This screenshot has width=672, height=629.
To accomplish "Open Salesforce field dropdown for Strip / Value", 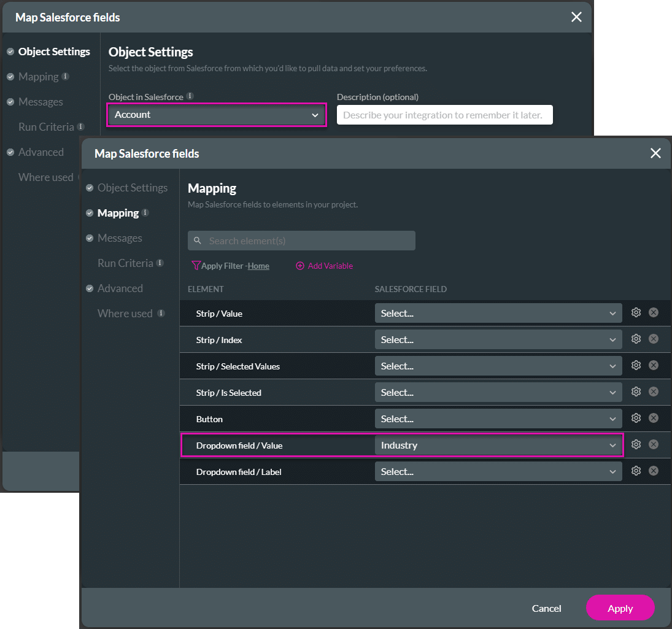I will point(498,313).
